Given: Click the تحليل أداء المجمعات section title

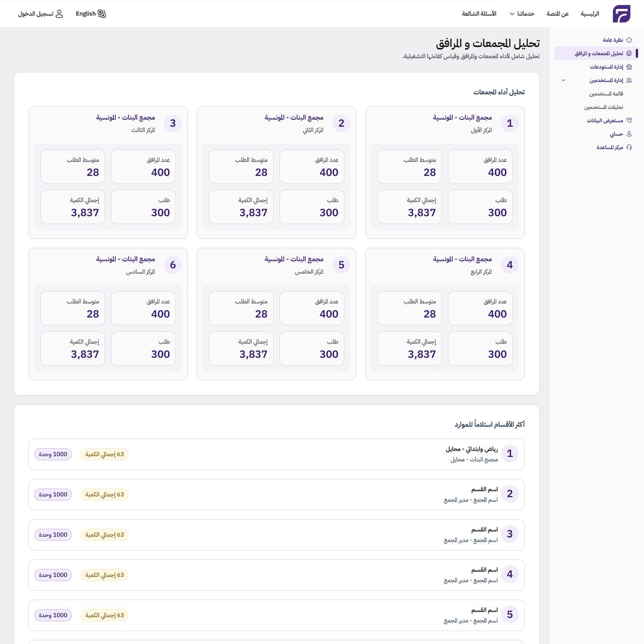Looking at the screenshot, I should (x=499, y=92).
